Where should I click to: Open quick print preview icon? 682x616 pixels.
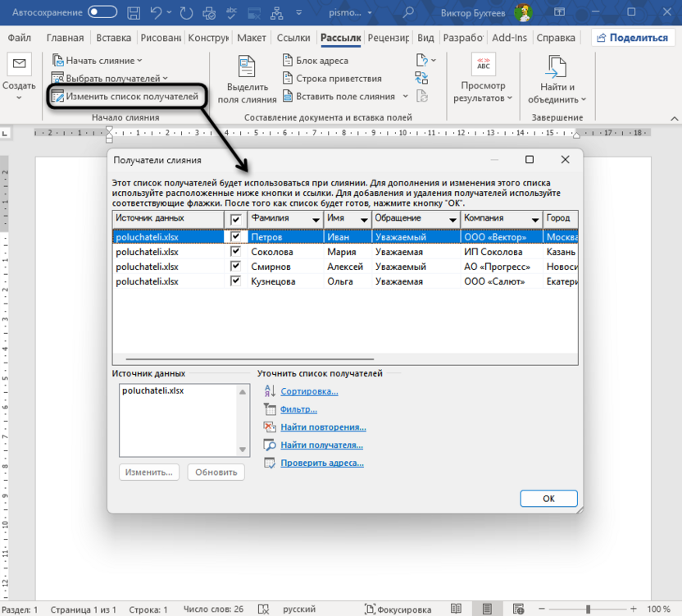[x=209, y=13]
